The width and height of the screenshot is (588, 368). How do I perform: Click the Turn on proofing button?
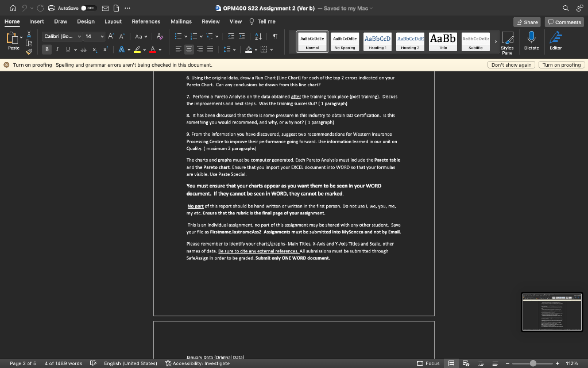coord(562,64)
